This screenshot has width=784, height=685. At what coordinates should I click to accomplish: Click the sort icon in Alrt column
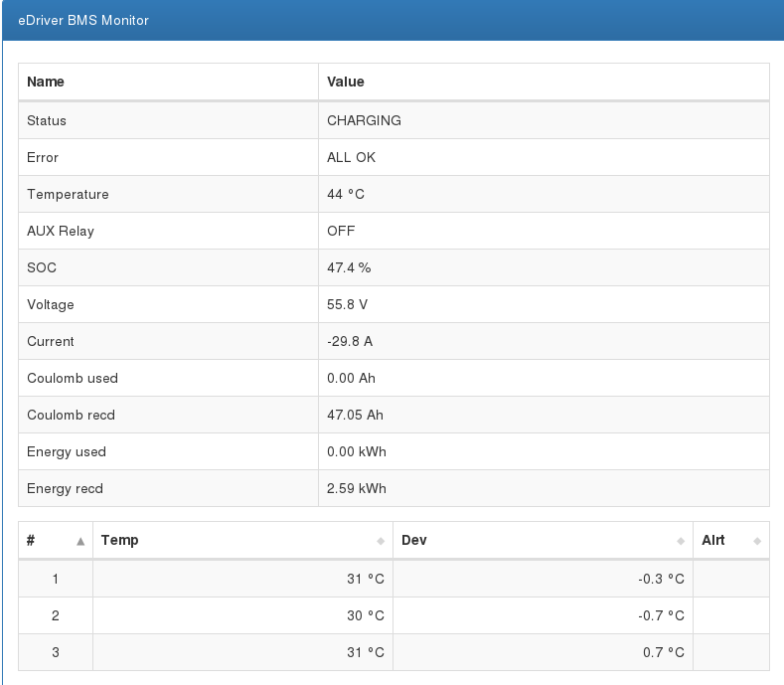757,541
